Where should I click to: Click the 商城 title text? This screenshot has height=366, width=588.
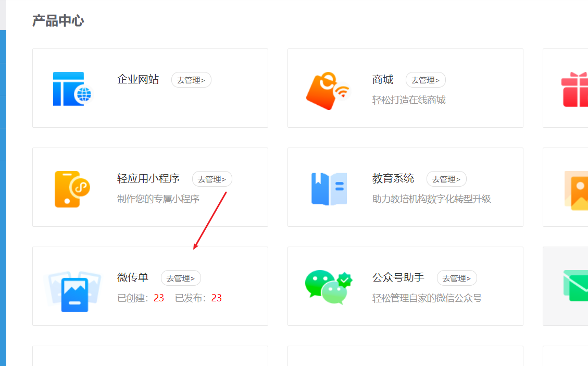(383, 80)
